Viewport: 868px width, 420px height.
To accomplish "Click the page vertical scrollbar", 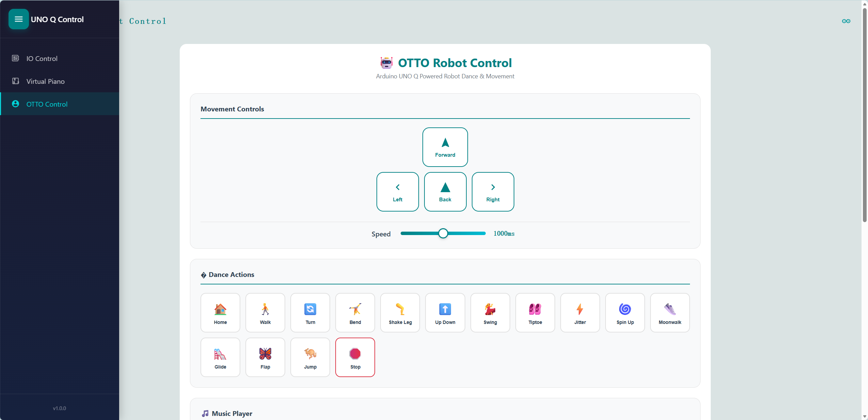I will pyautogui.click(x=865, y=116).
